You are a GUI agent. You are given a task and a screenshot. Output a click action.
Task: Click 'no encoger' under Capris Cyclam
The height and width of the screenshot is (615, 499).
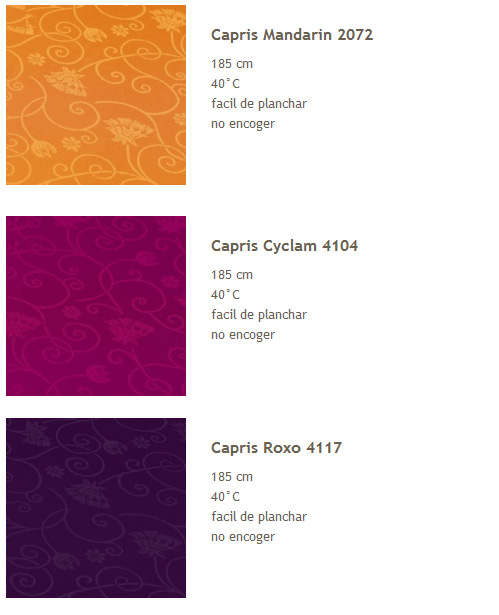[243, 335]
